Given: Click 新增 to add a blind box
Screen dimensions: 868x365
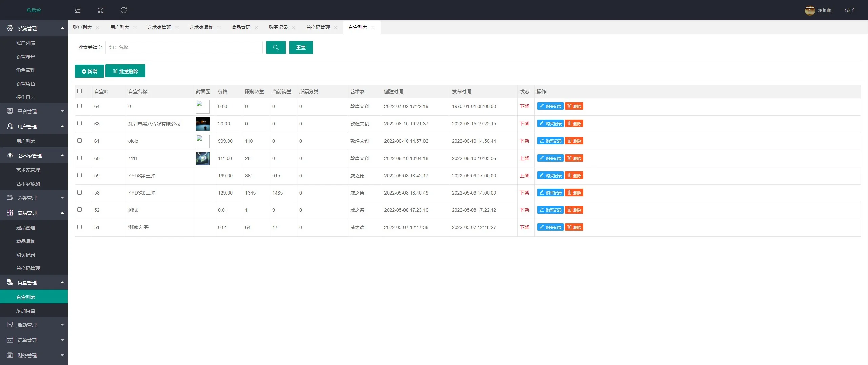Looking at the screenshot, I should tap(89, 71).
